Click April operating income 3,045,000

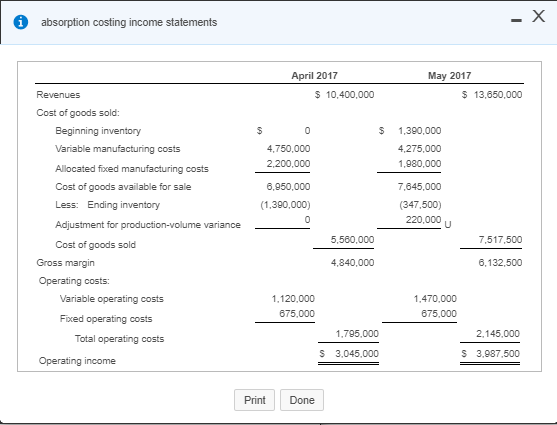coord(357,354)
